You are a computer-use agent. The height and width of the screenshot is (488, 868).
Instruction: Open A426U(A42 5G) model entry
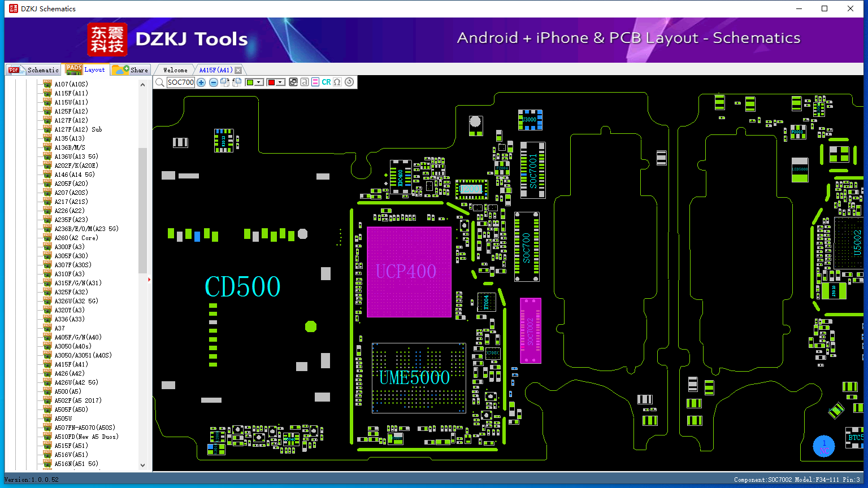[x=76, y=382]
